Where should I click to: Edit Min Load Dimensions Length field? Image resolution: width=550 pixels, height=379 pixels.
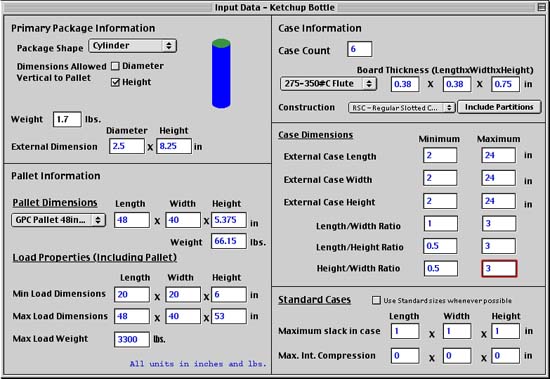pyautogui.click(x=132, y=294)
